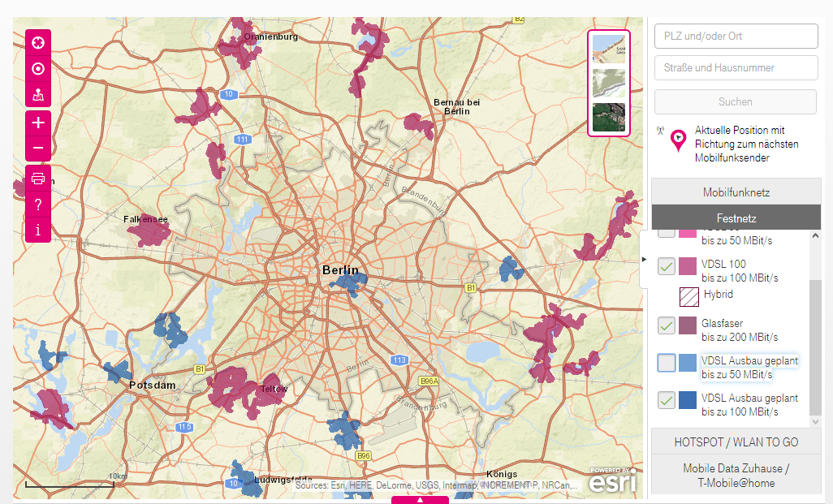
Task: Click the Hybrid label
Action: tap(719, 295)
